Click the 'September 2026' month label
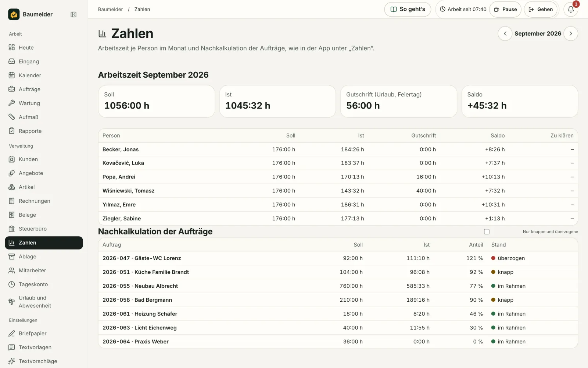This screenshot has width=588, height=368. (538, 33)
